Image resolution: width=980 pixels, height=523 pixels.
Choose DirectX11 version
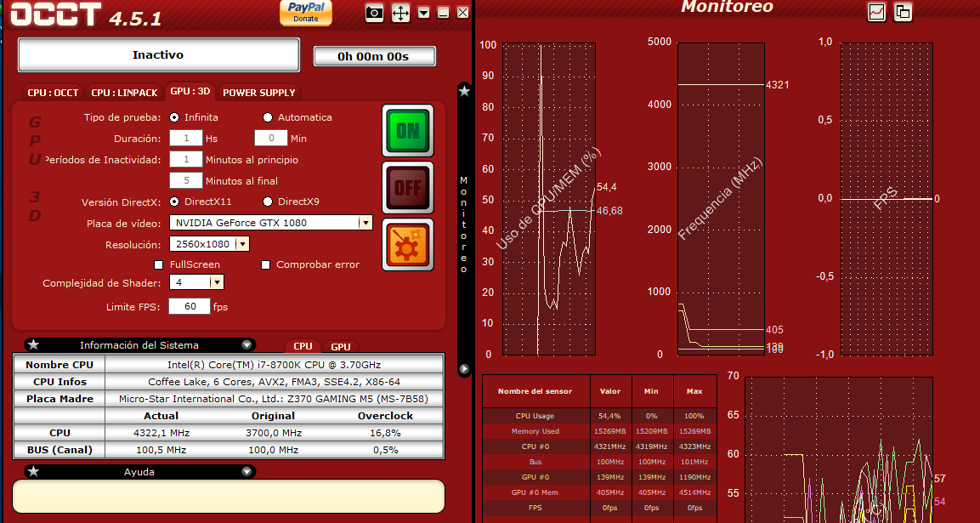pos(173,202)
